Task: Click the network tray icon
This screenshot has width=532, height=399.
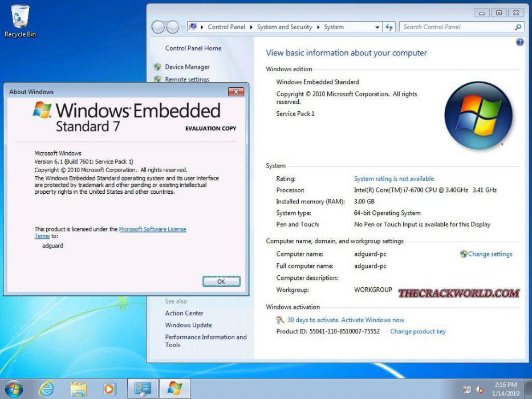Action: pyautogui.click(x=467, y=389)
